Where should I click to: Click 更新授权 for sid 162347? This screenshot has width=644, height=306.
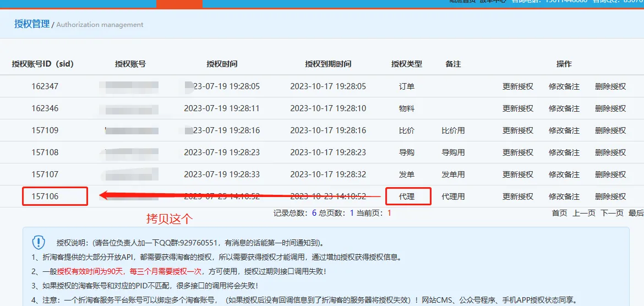click(517, 86)
